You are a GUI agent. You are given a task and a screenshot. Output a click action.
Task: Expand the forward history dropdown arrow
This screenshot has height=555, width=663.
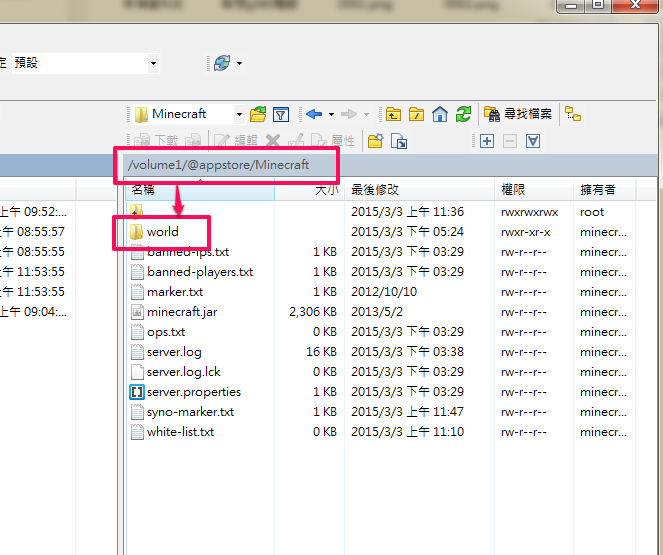click(x=367, y=114)
